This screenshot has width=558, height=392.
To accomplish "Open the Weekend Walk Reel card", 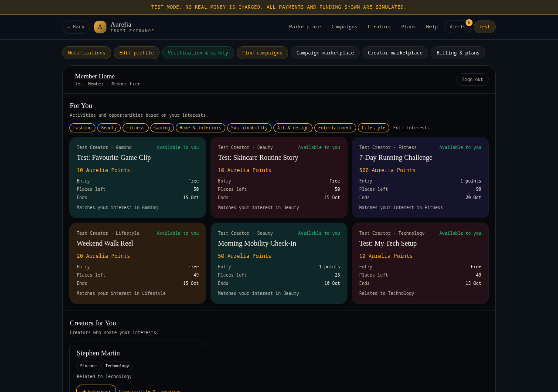I will [138, 264].
